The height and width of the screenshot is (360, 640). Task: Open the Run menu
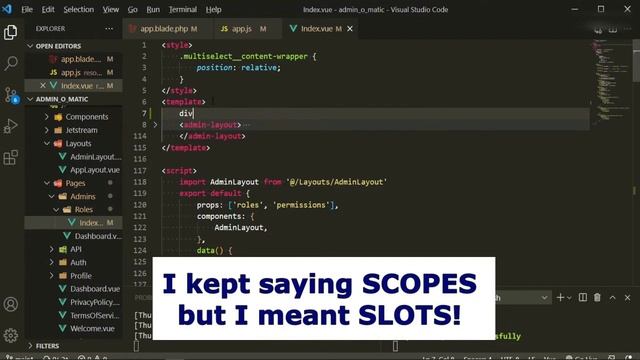[x=153, y=9]
